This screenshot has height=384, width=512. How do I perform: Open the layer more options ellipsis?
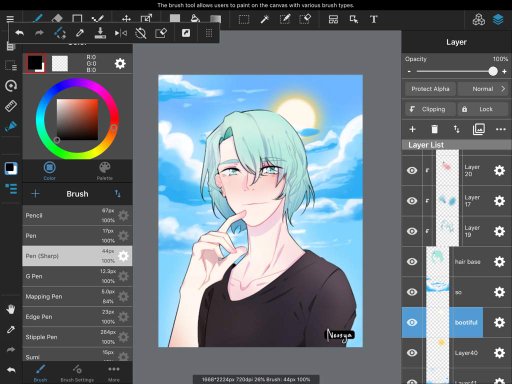click(501, 129)
